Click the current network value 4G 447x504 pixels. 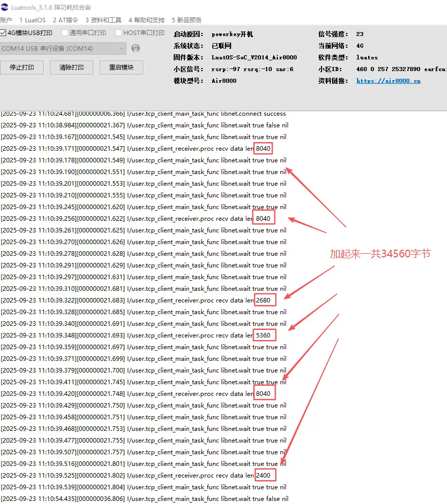coord(360,46)
